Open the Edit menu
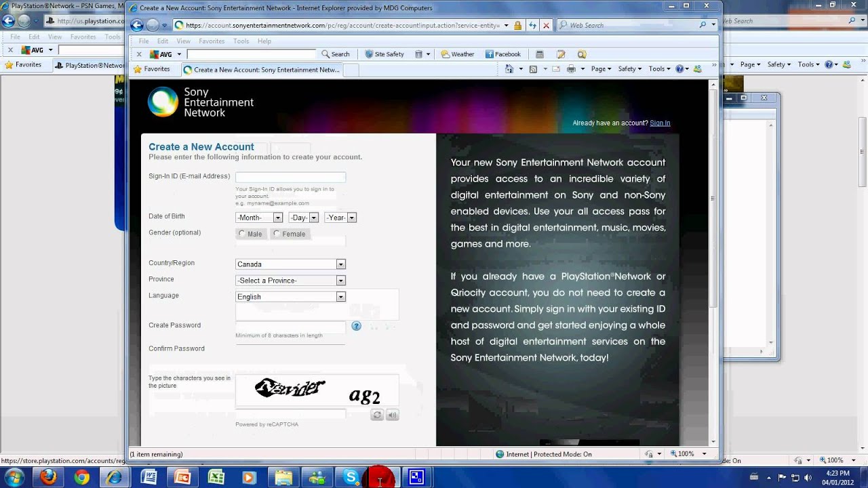The height and width of the screenshot is (488, 868). click(163, 41)
